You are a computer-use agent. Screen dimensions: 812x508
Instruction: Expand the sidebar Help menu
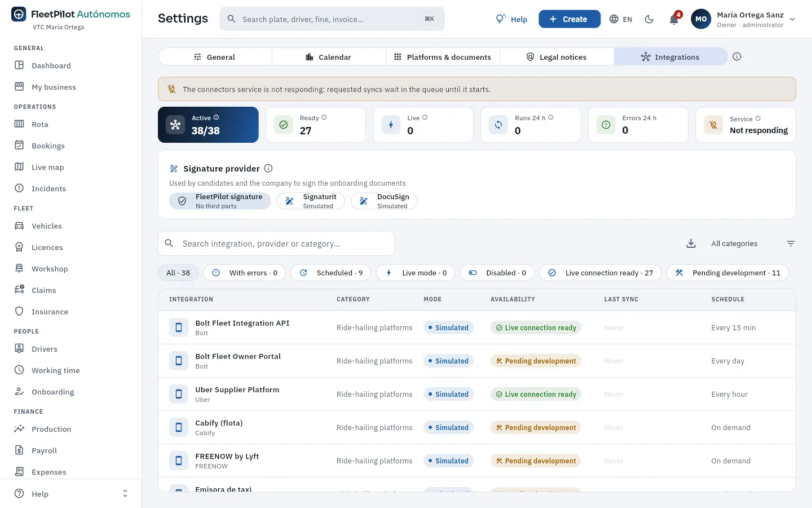pos(71,494)
